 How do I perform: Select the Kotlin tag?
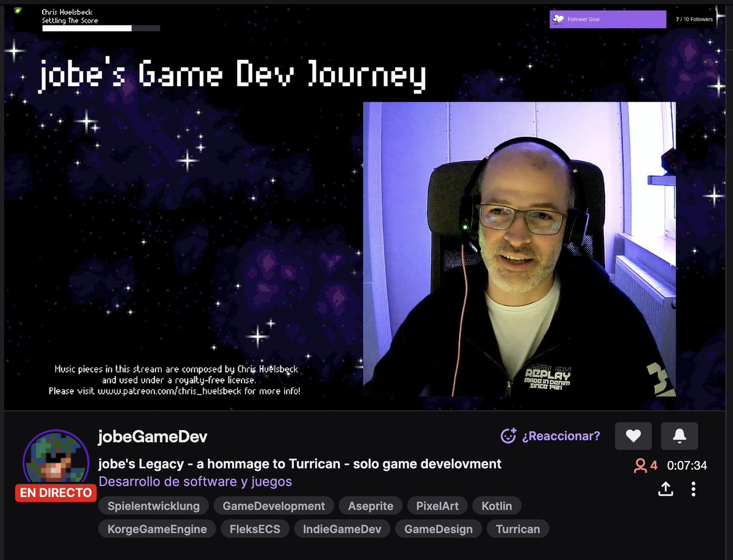click(497, 506)
